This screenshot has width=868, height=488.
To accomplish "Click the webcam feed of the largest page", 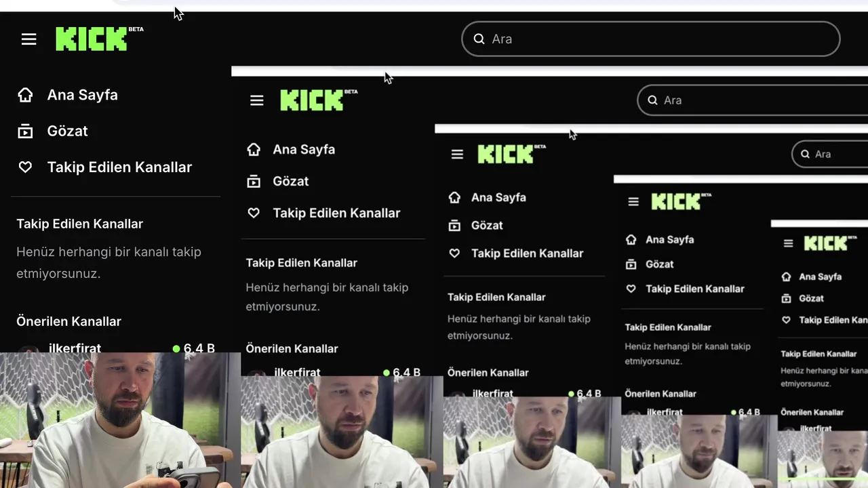I will point(120,420).
